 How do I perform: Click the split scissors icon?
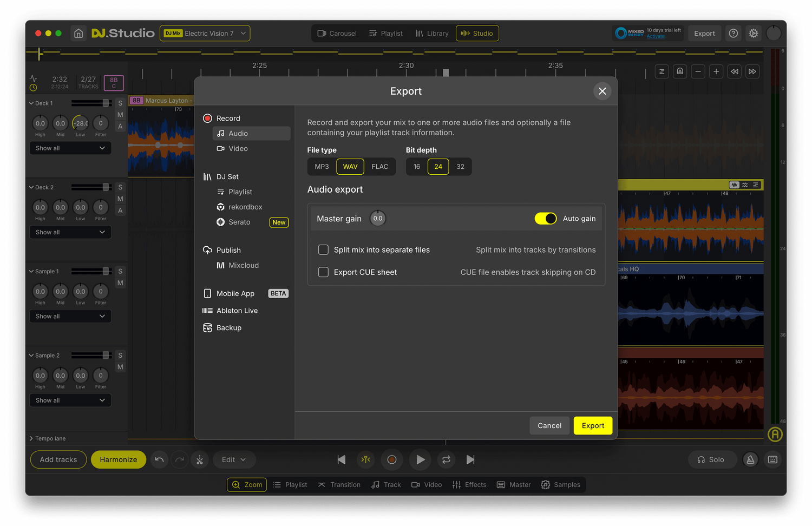200,459
